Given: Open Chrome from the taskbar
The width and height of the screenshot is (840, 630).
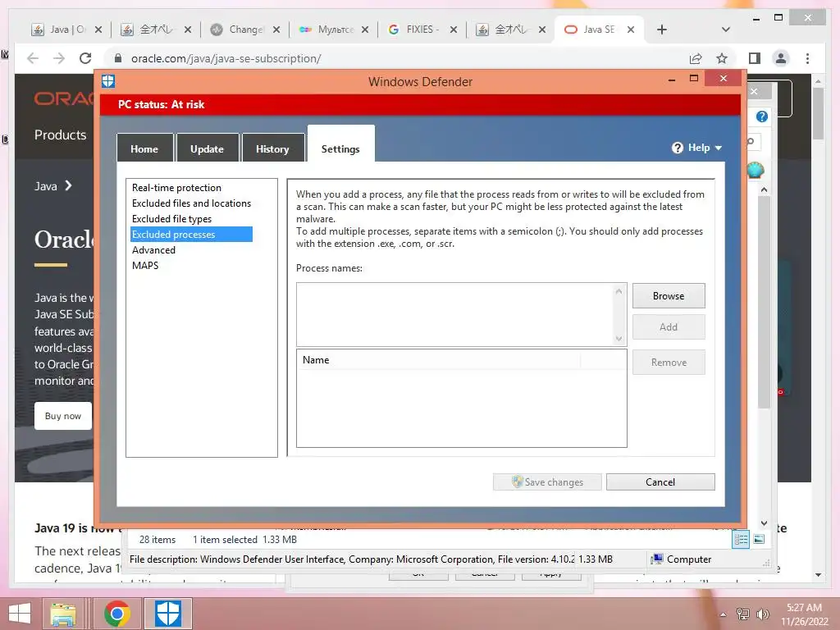Looking at the screenshot, I should click(x=117, y=614).
